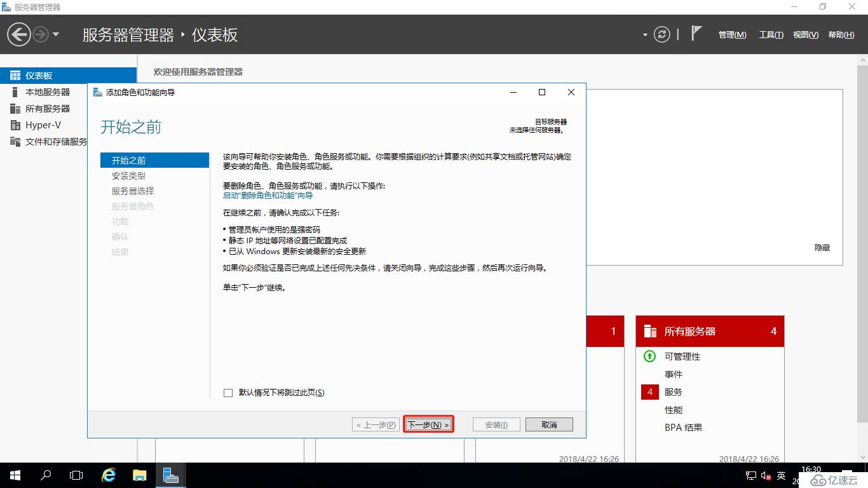Click the taskbar search icon

tap(46, 475)
